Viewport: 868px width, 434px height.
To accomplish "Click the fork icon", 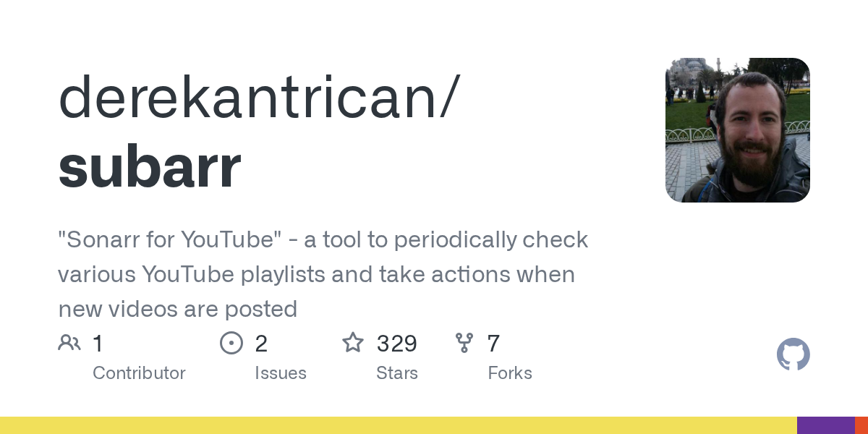I will (464, 343).
